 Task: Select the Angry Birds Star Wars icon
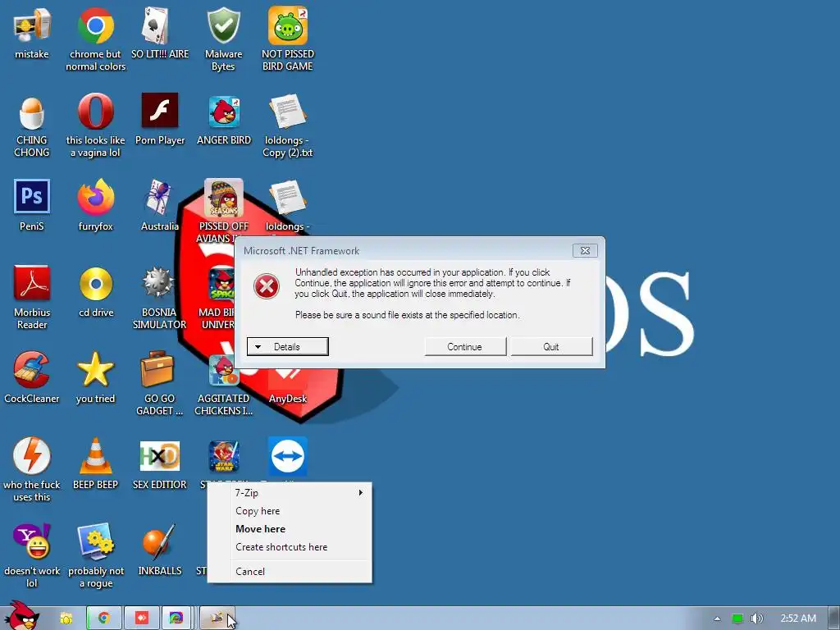point(224,456)
